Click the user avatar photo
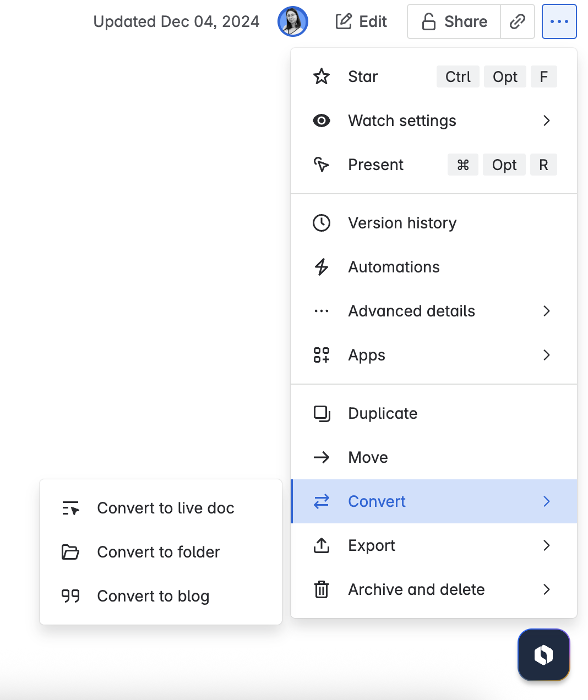Screen dimensions: 588x700 click(293, 21)
